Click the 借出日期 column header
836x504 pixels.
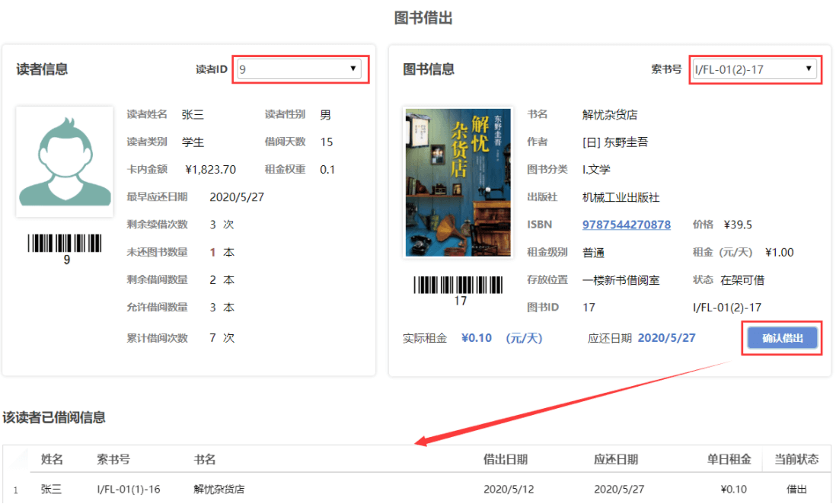click(x=506, y=459)
